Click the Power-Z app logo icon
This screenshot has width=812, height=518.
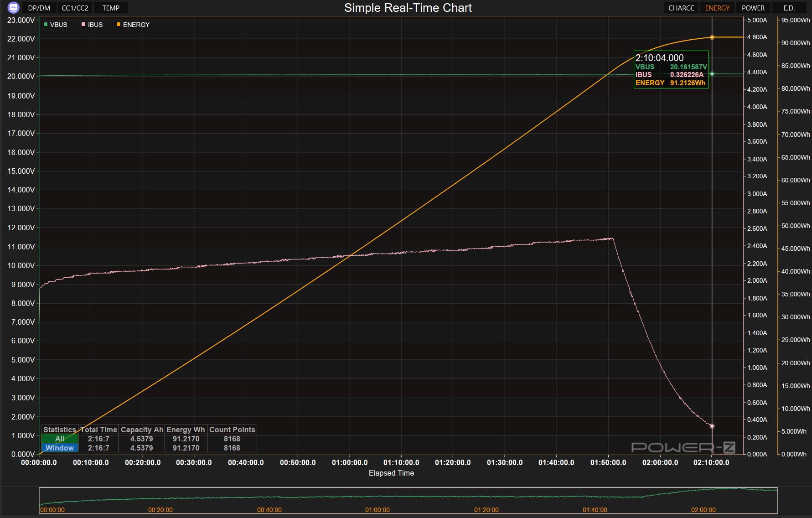pyautogui.click(x=14, y=8)
